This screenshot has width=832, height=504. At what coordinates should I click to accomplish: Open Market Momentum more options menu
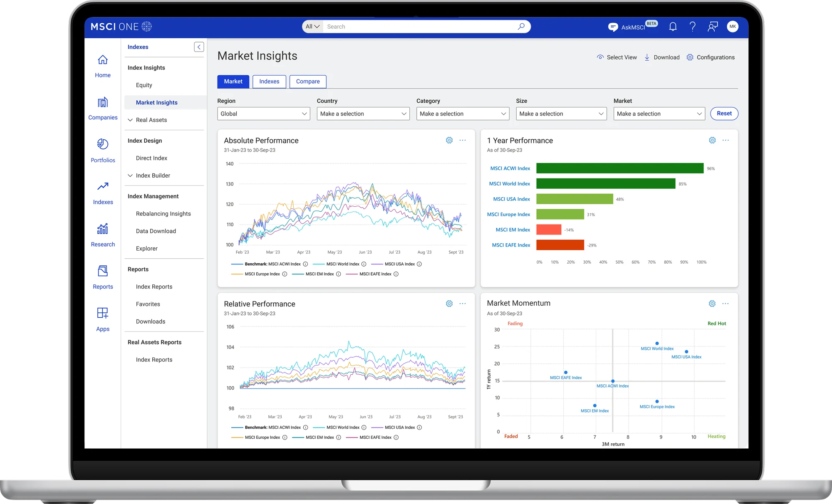(x=726, y=304)
